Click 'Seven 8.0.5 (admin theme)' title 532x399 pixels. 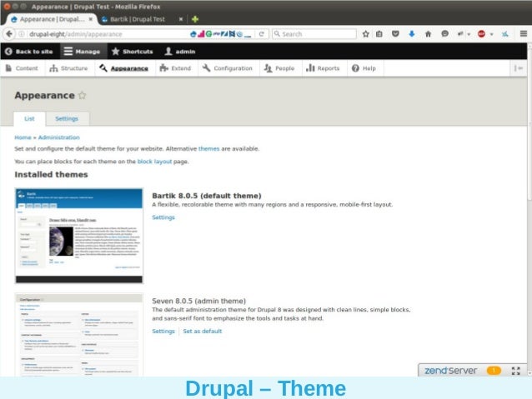(198, 301)
